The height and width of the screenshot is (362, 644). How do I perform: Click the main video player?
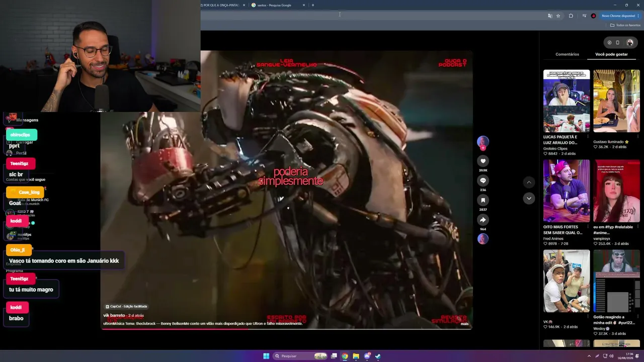pos(286,190)
